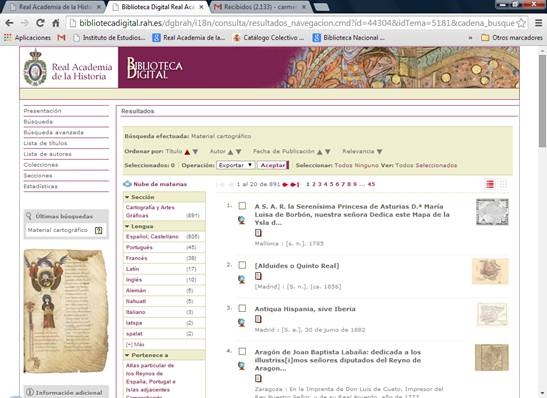Open the map thumbnail of Alduides result
Image resolution: width=547 pixels, height=398 pixels.
490,271
